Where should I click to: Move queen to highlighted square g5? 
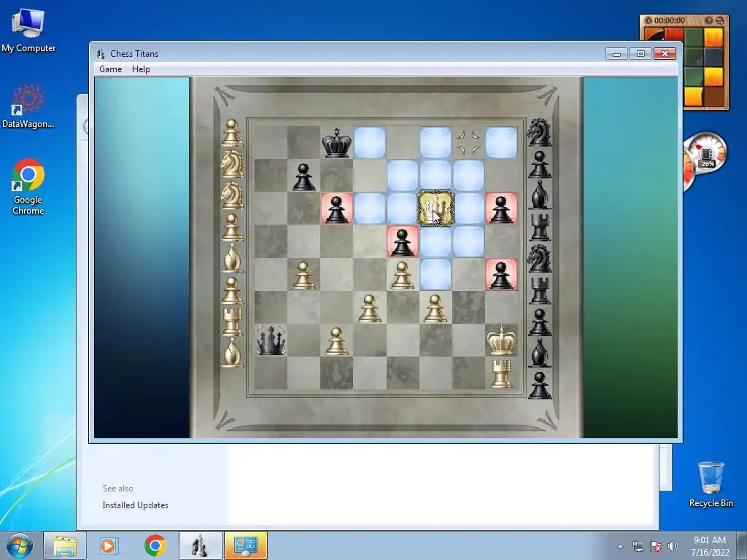(468, 241)
